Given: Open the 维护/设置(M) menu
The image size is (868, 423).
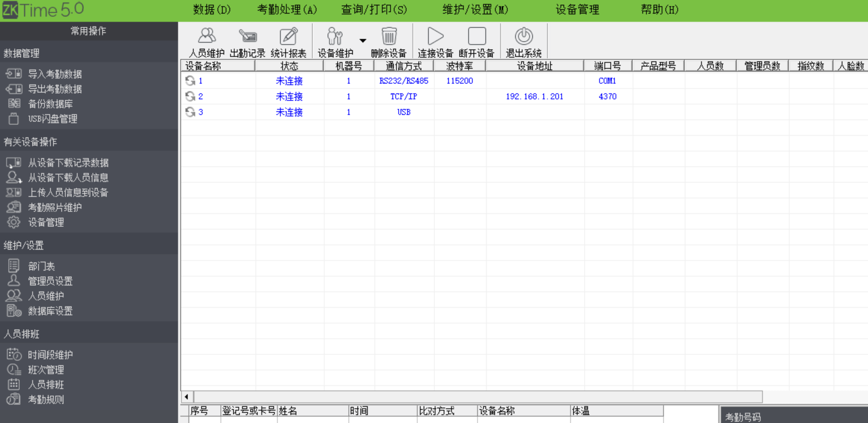Looking at the screenshot, I should (475, 10).
